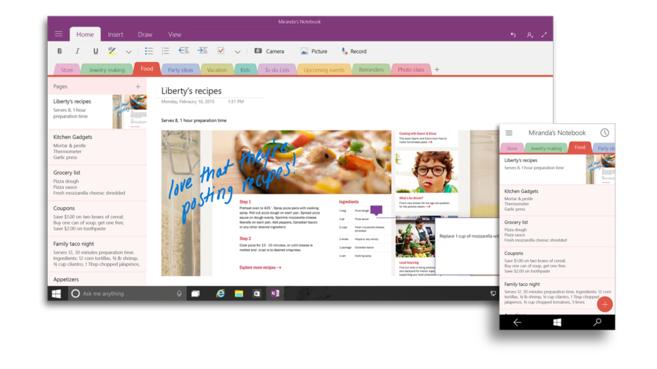Tap the phone back arrow button
Screen dimensions: 657x369
tap(517, 322)
